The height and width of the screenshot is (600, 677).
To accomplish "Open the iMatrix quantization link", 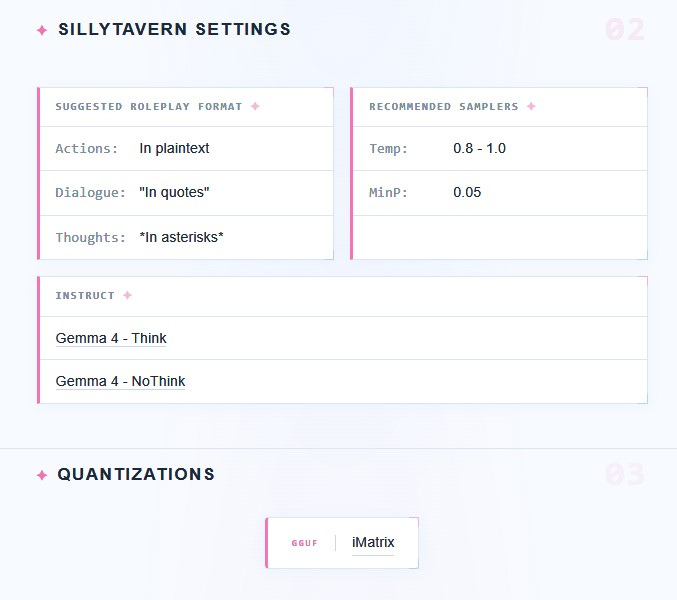I will tap(373, 542).
